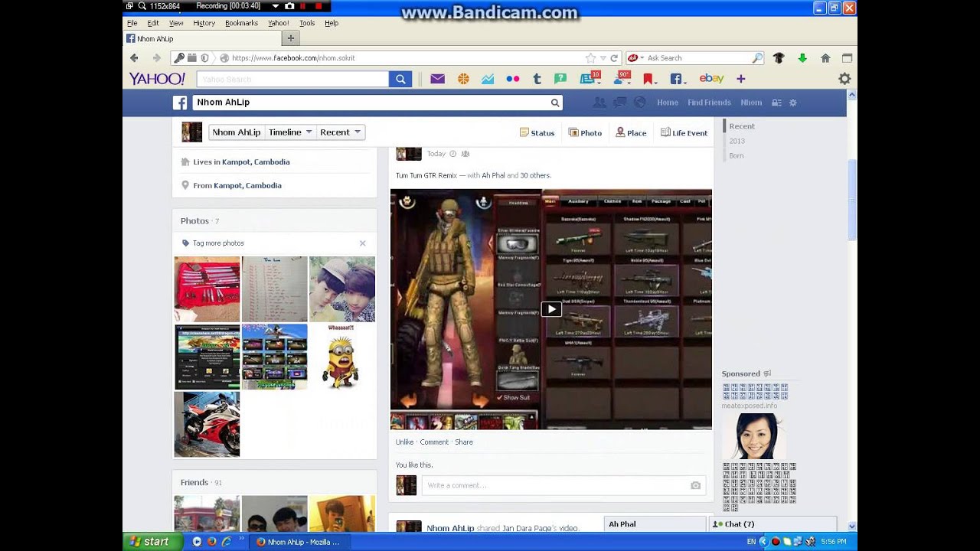The width and height of the screenshot is (980, 551).
Task: Open the History menu
Action: (204, 23)
